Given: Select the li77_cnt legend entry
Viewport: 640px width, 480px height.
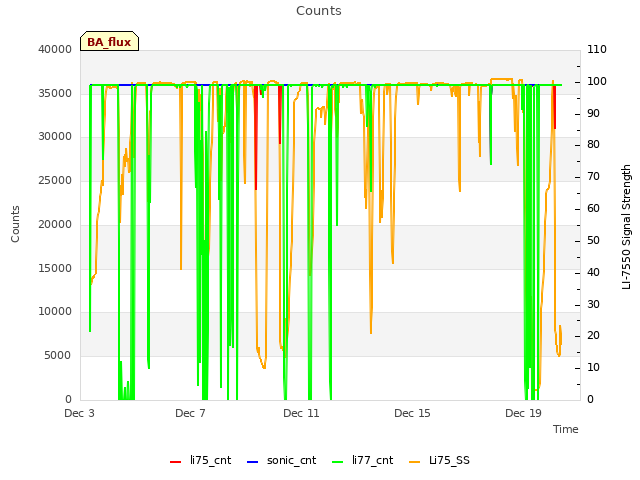Looking at the screenshot, I should [362, 461].
